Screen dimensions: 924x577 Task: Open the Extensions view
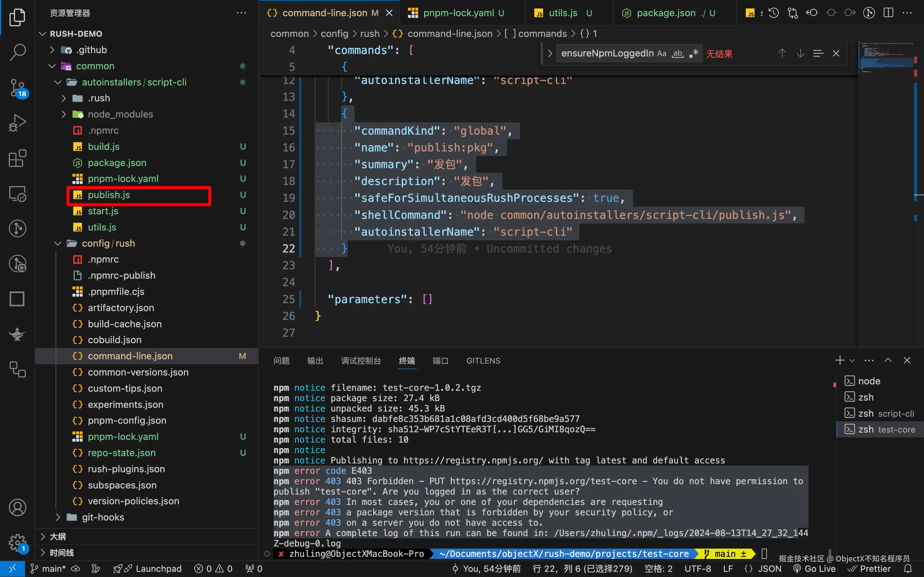tap(17, 158)
